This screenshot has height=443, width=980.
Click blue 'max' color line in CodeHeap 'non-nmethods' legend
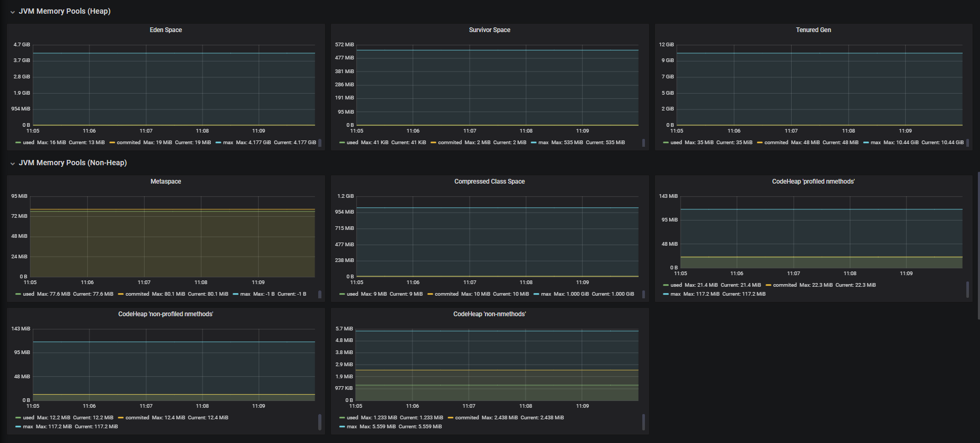(x=342, y=427)
